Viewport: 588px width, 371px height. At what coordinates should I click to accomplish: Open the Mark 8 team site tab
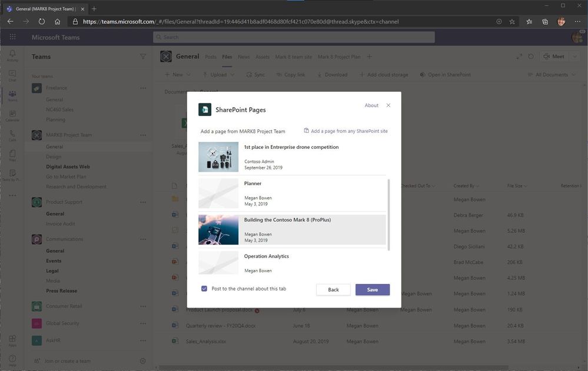point(293,57)
